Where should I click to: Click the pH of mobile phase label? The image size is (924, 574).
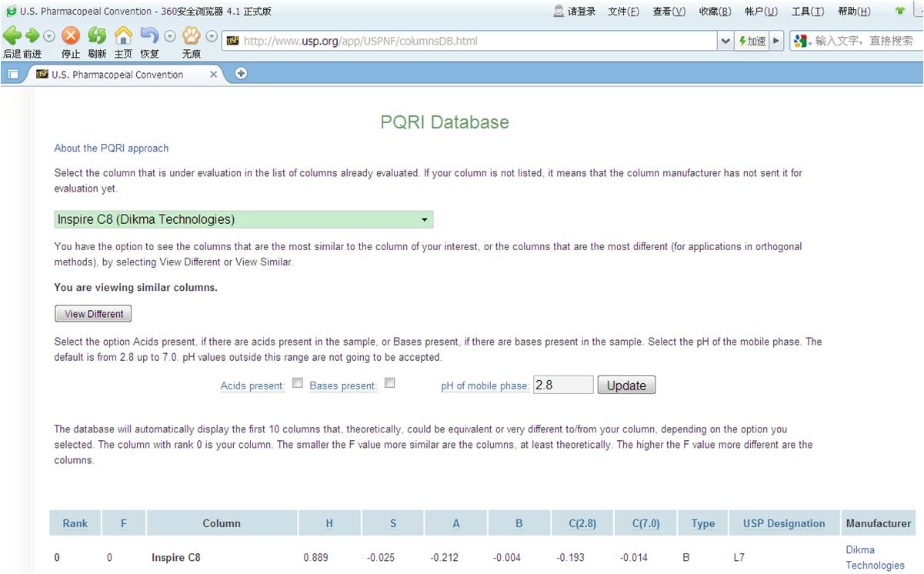click(485, 385)
